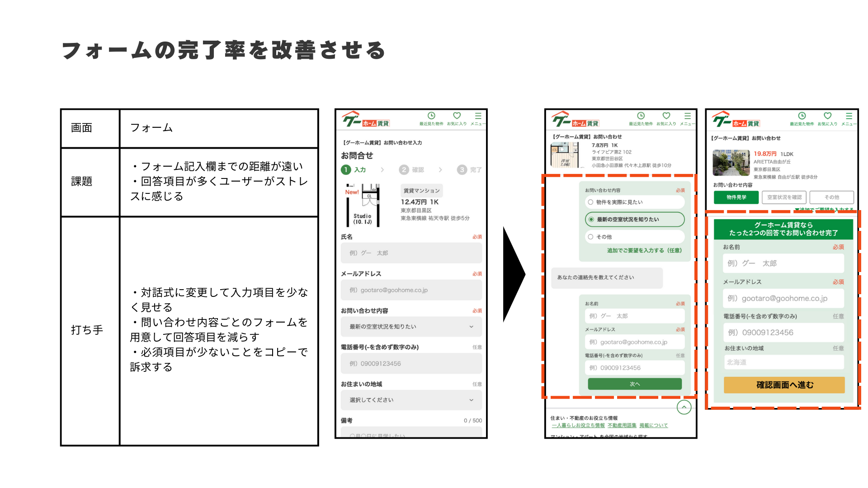The width and height of the screenshot is (868, 488).
Task: Open hamburger menu icon in left mockup
Action: pyautogui.click(x=478, y=116)
